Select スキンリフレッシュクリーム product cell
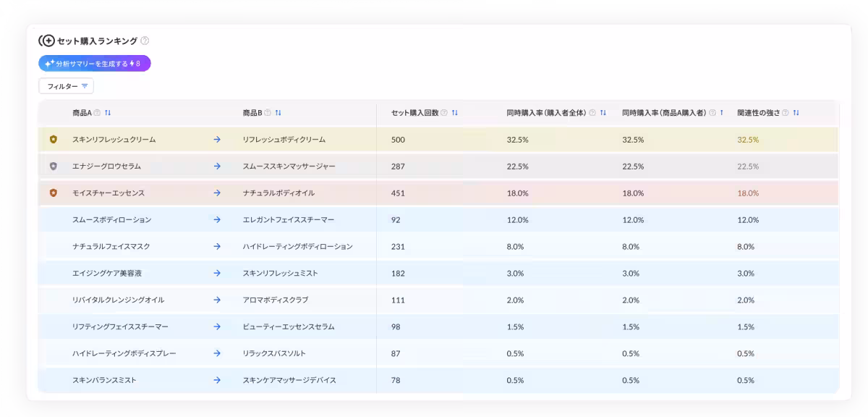Image resolution: width=868 pixels, height=417 pixels. pyautogui.click(x=114, y=139)
